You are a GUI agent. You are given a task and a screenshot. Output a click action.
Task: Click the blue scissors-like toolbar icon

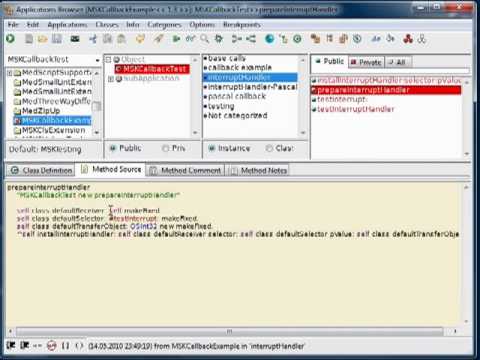[x=93, y=39]
